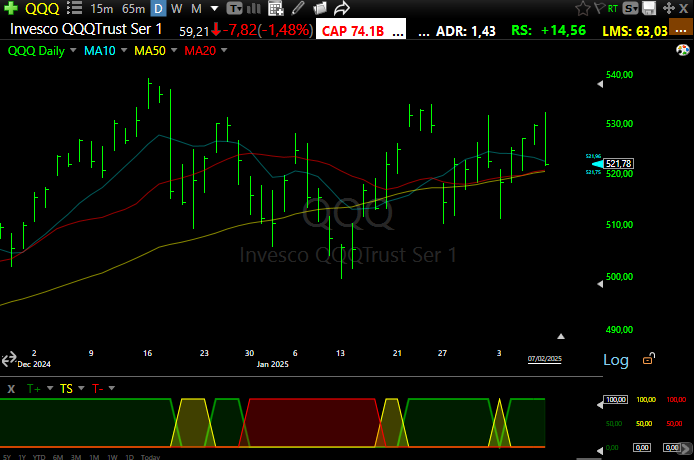Image resolution: width=694 pixels, height=460 pixels.
Task: Select the Today time range
Action: (150, 457)
